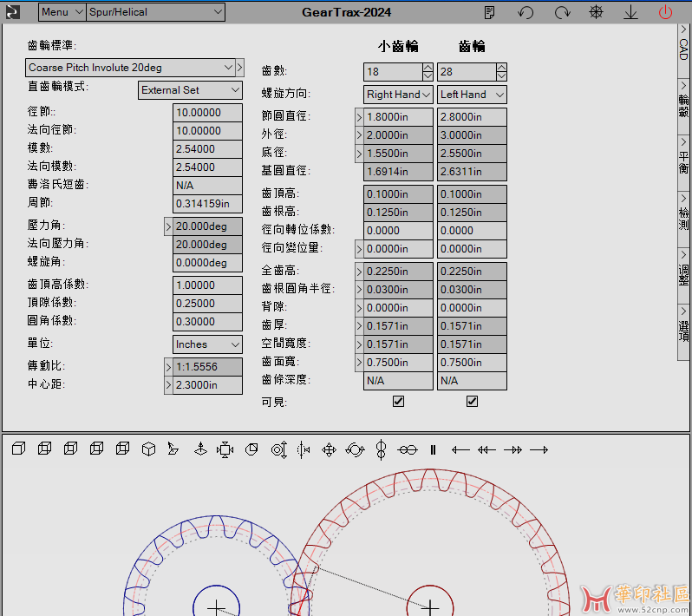
Task: Click the double right arrow icon
Action: tap(512, 449)
